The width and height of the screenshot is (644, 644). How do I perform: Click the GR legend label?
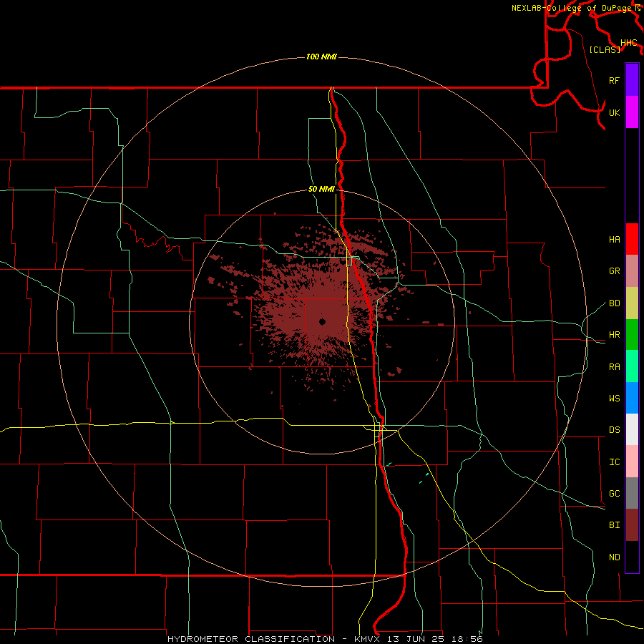pyautogui.click(x=614, y=271)
